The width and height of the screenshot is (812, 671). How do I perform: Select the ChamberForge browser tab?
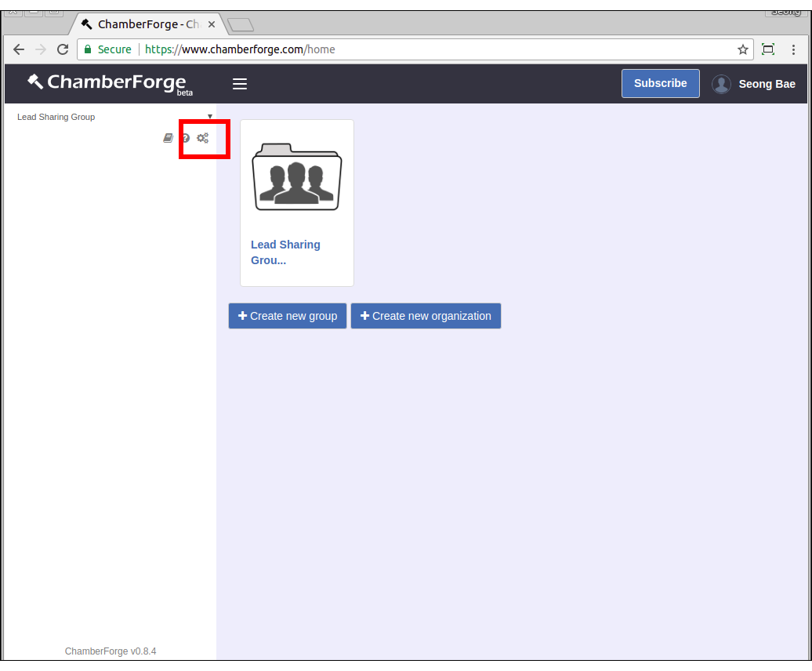145,24
